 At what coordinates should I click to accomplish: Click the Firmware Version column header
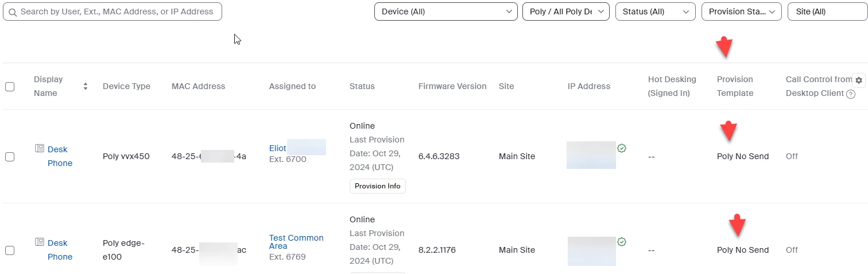(x=452, y=86)
